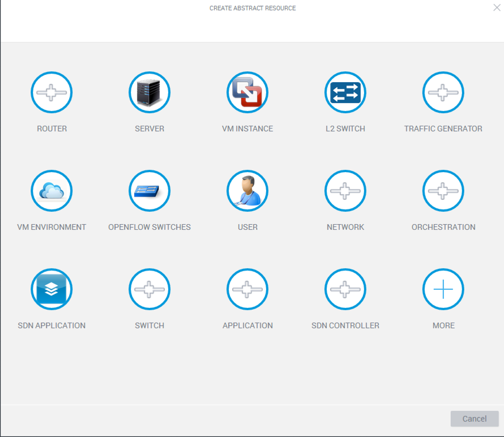Pick the User avatar icon
The width and height of the screenshot is (504, 437).
click(x=247, y=191)
